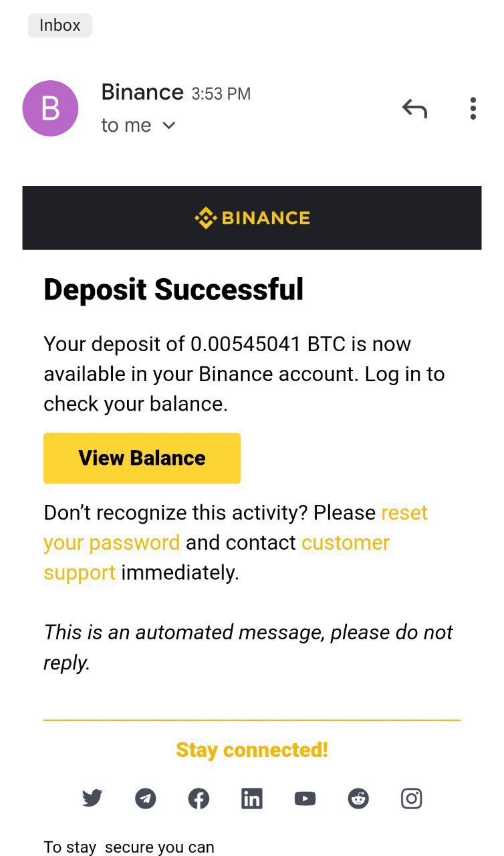The image size is (504, 856).
Task: Open the LinkedIn icon link
Action: [251, 798]
